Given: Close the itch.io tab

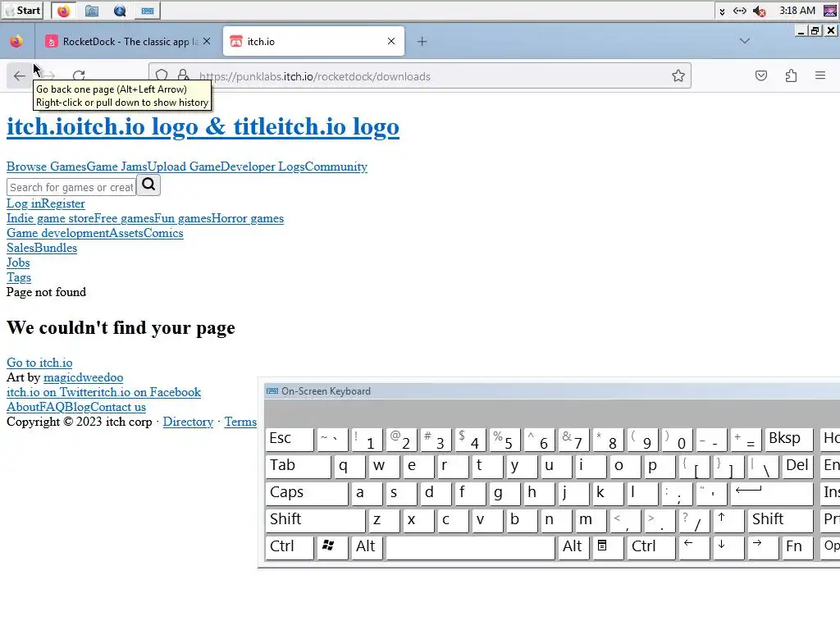Looking at the screenshot, I should coord(391,41).
